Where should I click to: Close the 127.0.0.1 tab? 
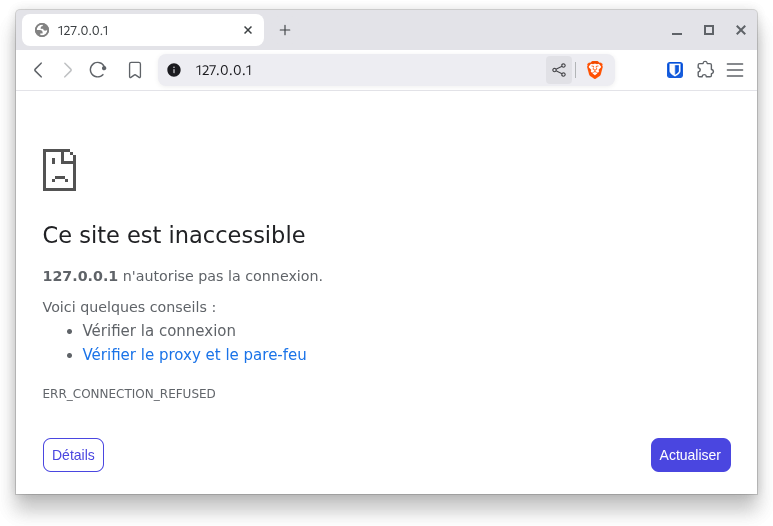coord(248,31)
